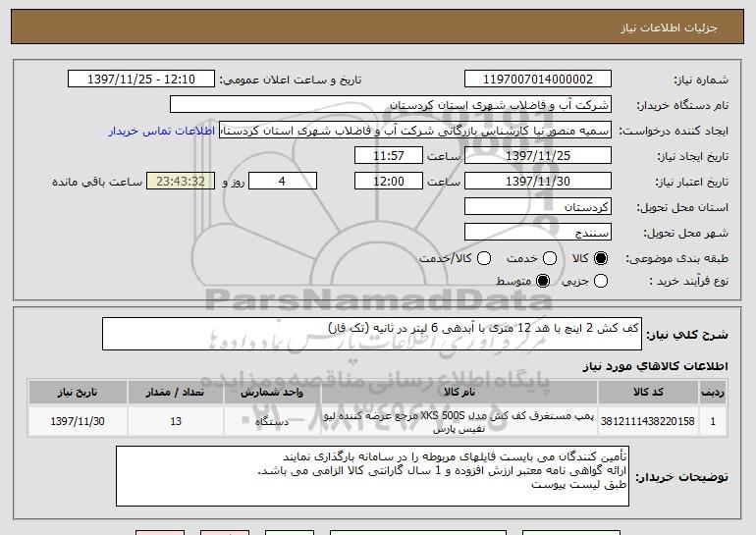Image resolution: width=756 pixels, height=535 pixels.
Task: Click the buyer organization name field
Action: tap(391, 105)
